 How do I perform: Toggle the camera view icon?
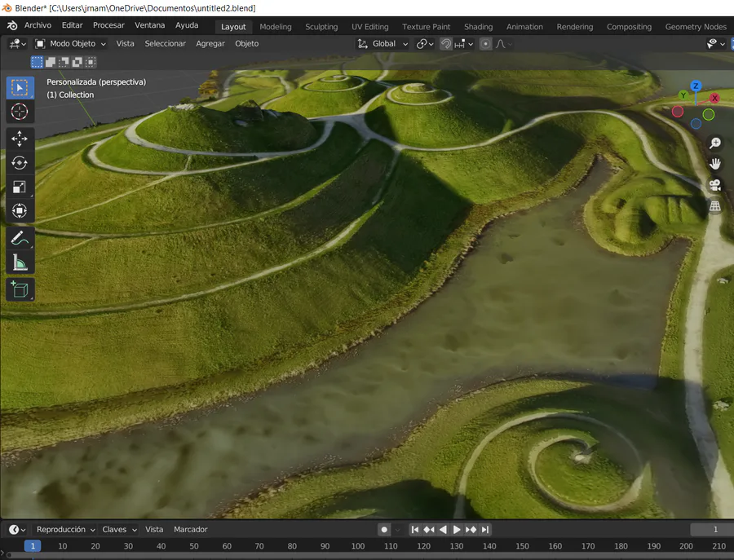[714, 185]
